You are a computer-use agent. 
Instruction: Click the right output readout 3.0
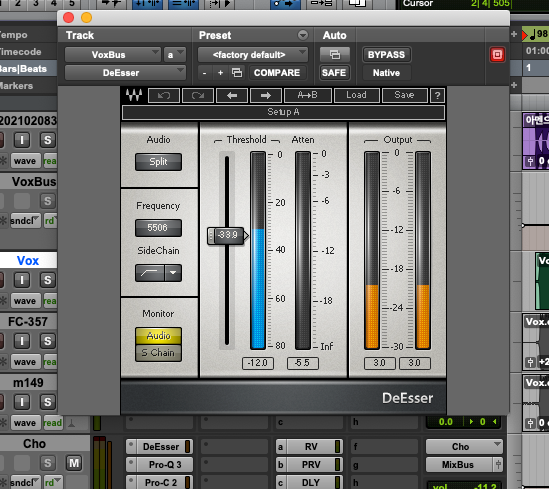(x=415, y=363)
